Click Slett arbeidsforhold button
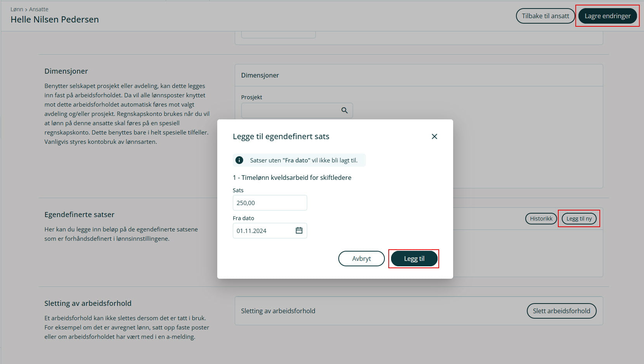644x364 pixels. (x=561, y=311)
